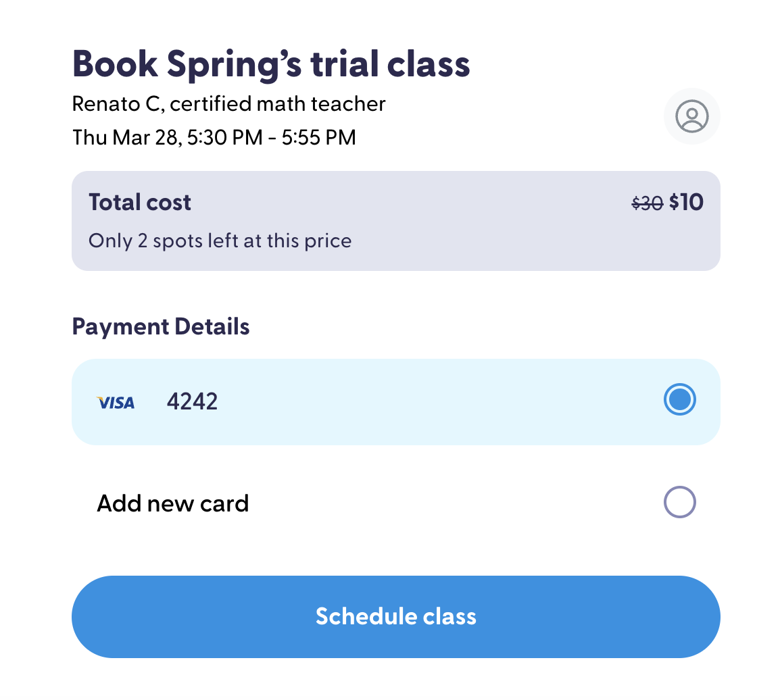Click the crossed-out $30 price
Image resolution: width=780 pixels, height=700 pixels.
tap(647, 203)
